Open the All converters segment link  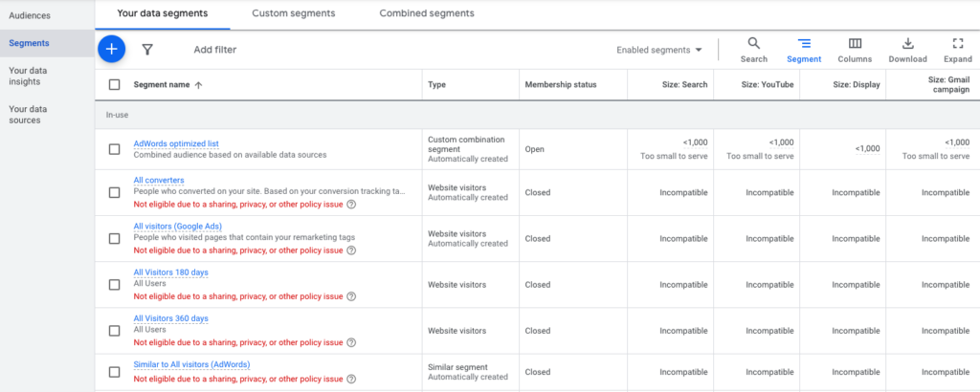click(159, 180)
